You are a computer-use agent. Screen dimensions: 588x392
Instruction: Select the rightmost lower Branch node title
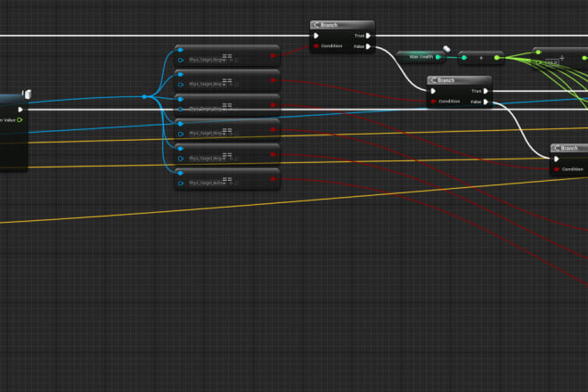pos(572,148)
